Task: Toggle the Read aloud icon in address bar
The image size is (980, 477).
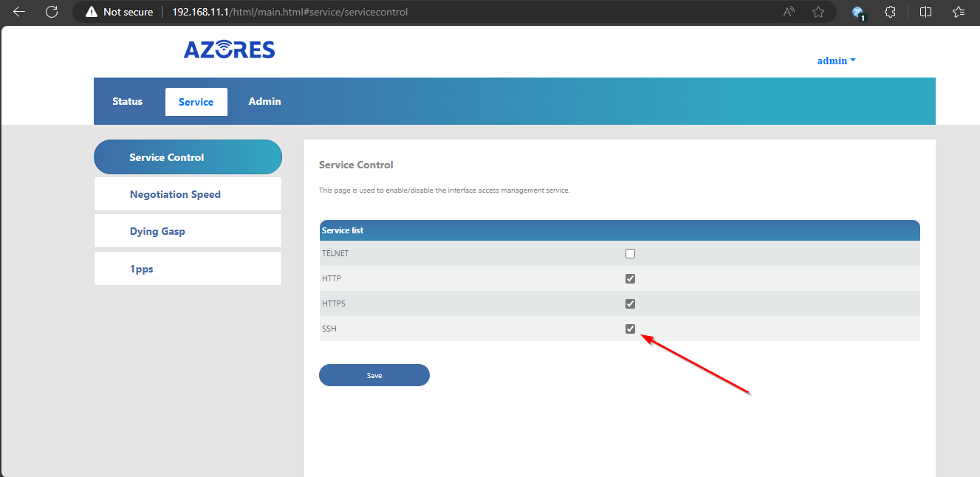Action: pyautogui.click(x=789, y=12)
